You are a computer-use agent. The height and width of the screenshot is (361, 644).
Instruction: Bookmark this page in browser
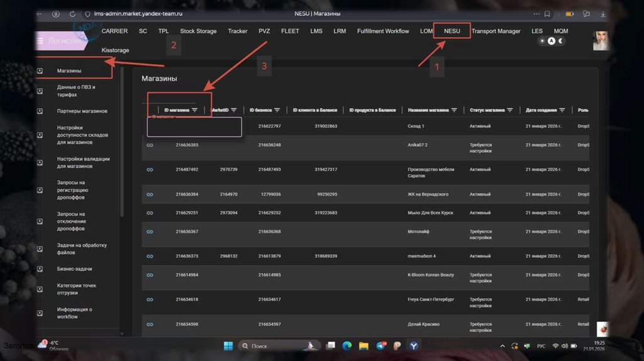pyautogui.click(x=547, y=14)
